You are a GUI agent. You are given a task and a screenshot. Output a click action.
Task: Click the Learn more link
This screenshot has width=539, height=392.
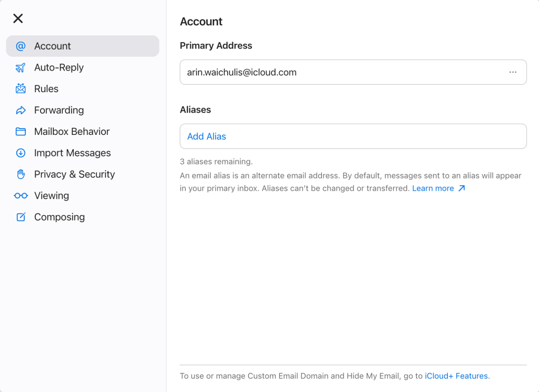(x=433, y=188)
